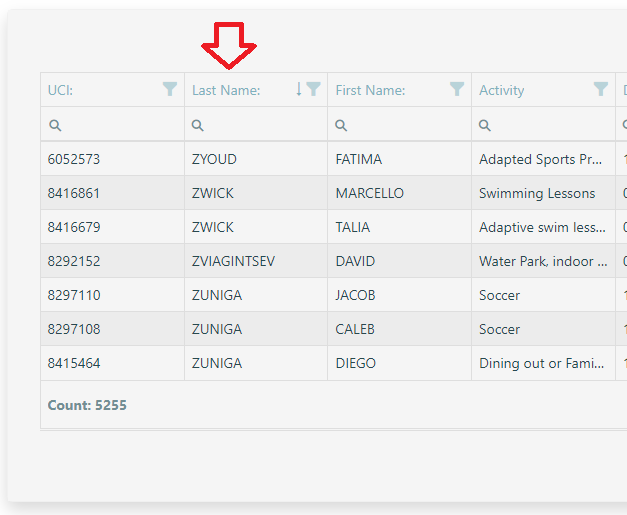Select the ZVIAGINTSEV last name cell
627x515 pixels.
(x=233, y=261)
